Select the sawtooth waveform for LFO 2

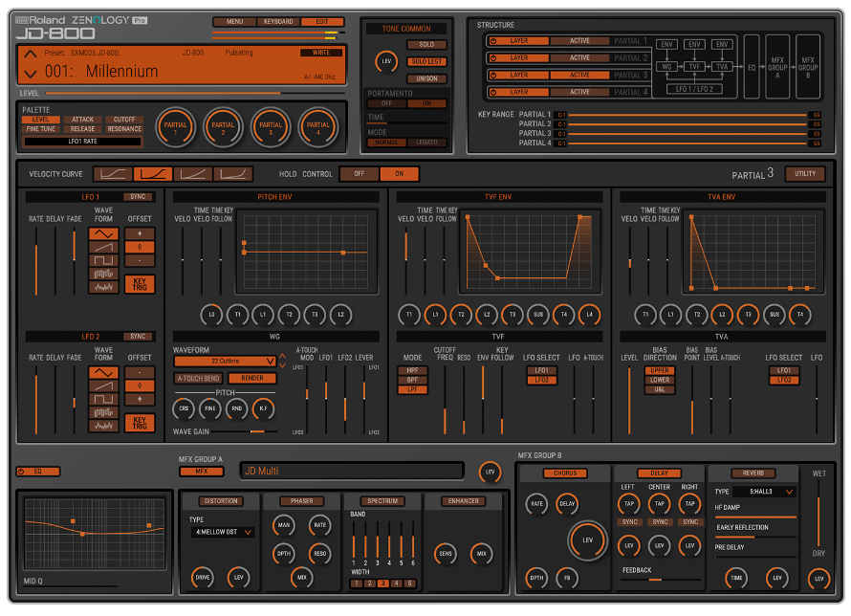click(x=103, y=385)
